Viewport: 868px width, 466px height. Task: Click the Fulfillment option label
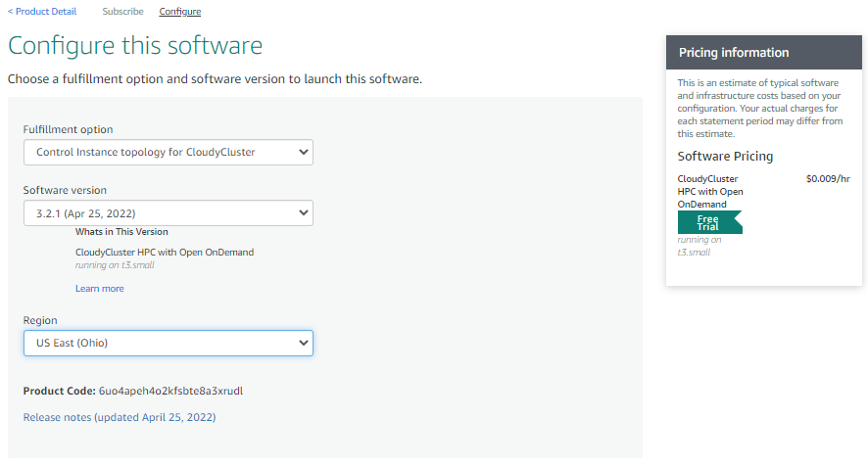[x=69, y=129]
